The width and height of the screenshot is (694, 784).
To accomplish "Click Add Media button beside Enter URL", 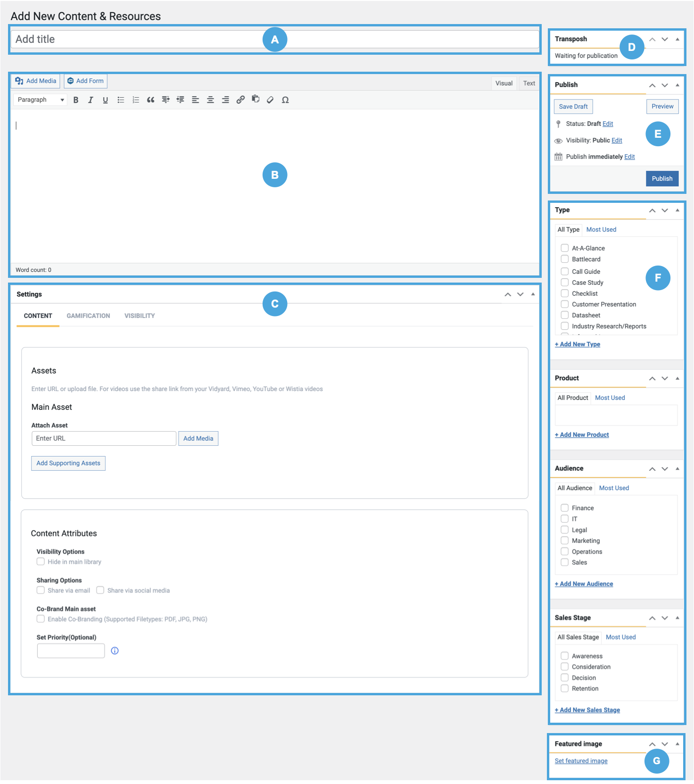I will point(198,438).
